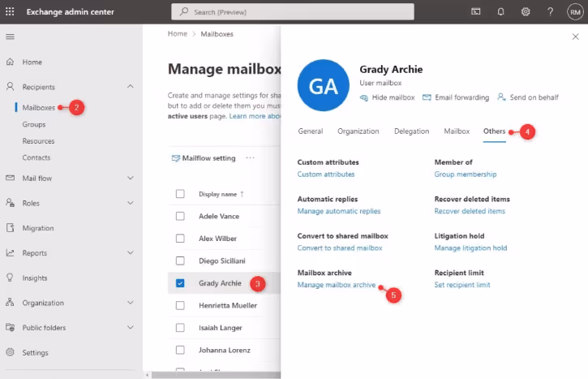Screen dimensions: 588x379
Task: Close the Grady Archie details pane
Action: pyautogui.click(x=576, y=37)
